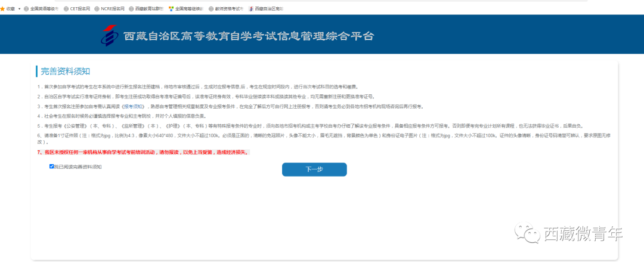Click the globe icon beside NCRE报名网
644x262 pixels.
click(x=97, y=9)
